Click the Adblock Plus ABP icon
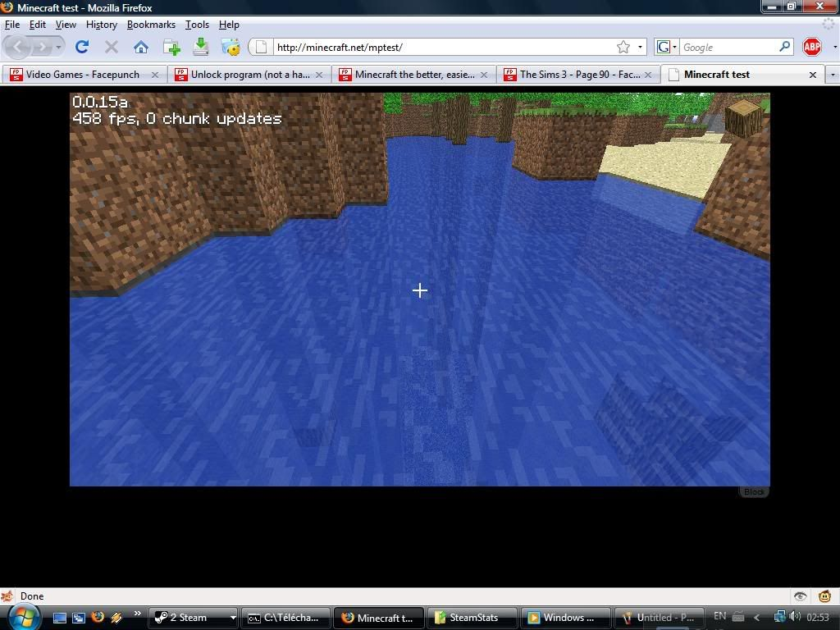840x630 pixels. [812, 47]
